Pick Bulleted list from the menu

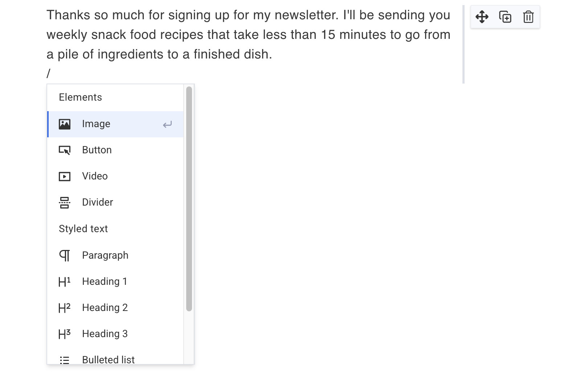pyautogui.click(x=108, y=359)
